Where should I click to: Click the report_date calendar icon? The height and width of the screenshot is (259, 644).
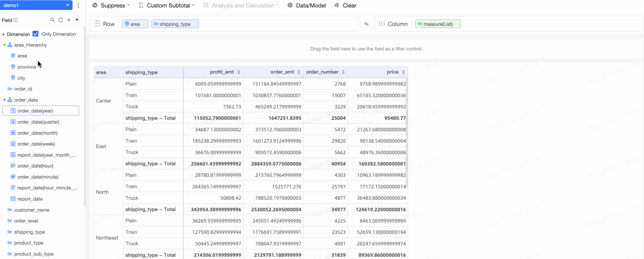point(13,199)
